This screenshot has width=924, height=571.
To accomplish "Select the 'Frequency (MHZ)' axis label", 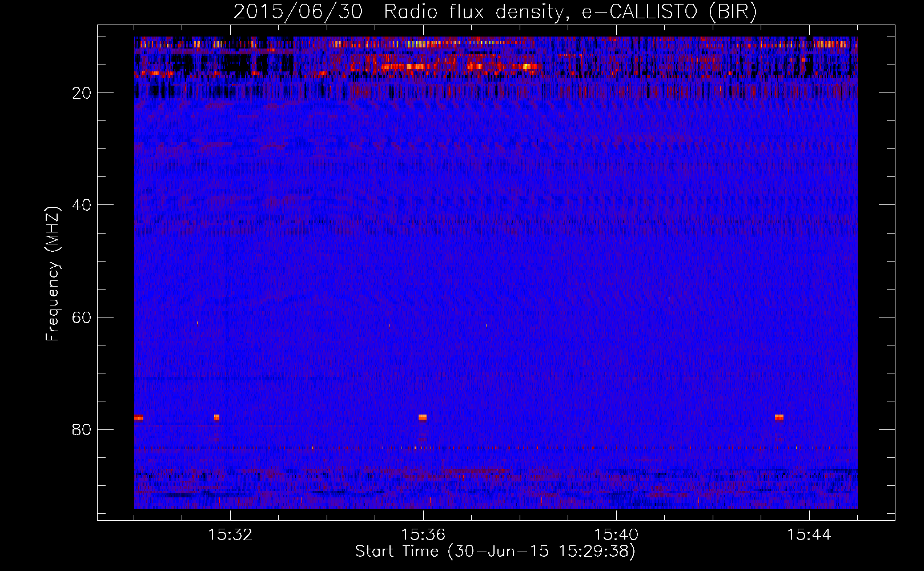I will [x=53, y=274].
